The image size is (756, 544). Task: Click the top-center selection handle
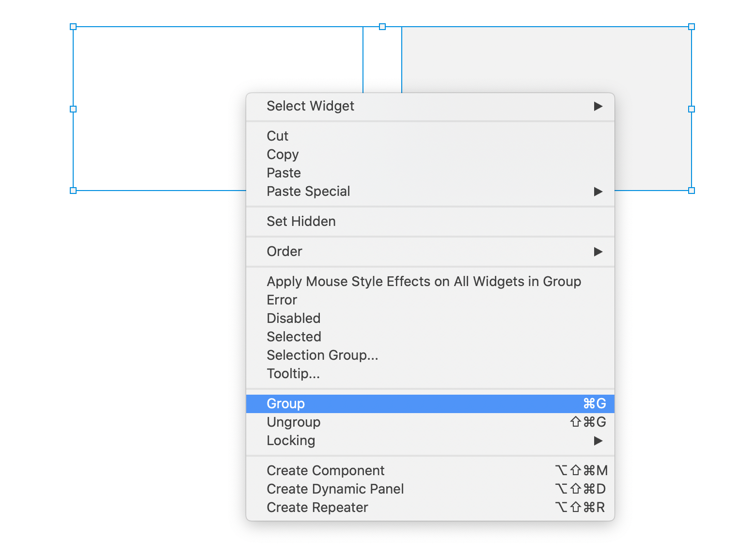point(382,27)
